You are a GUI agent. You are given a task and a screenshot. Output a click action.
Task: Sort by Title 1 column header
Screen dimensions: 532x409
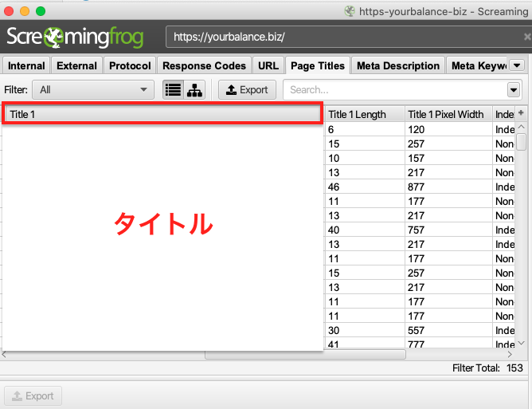162,114
